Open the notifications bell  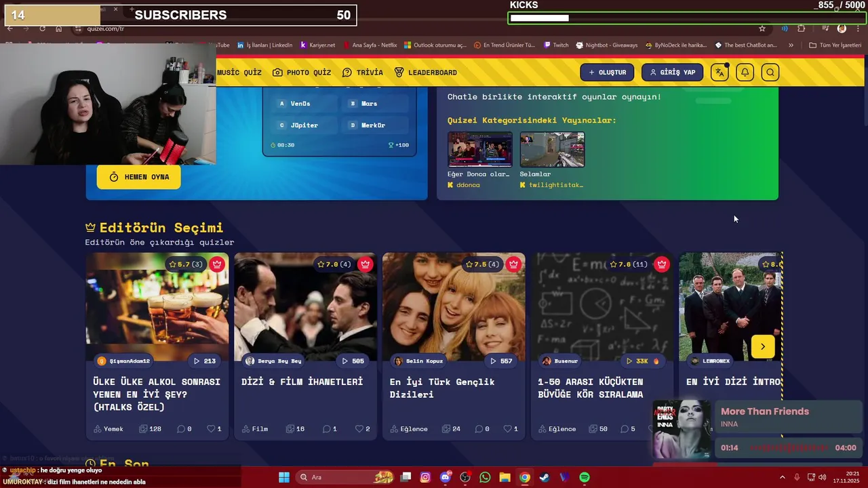745,73
